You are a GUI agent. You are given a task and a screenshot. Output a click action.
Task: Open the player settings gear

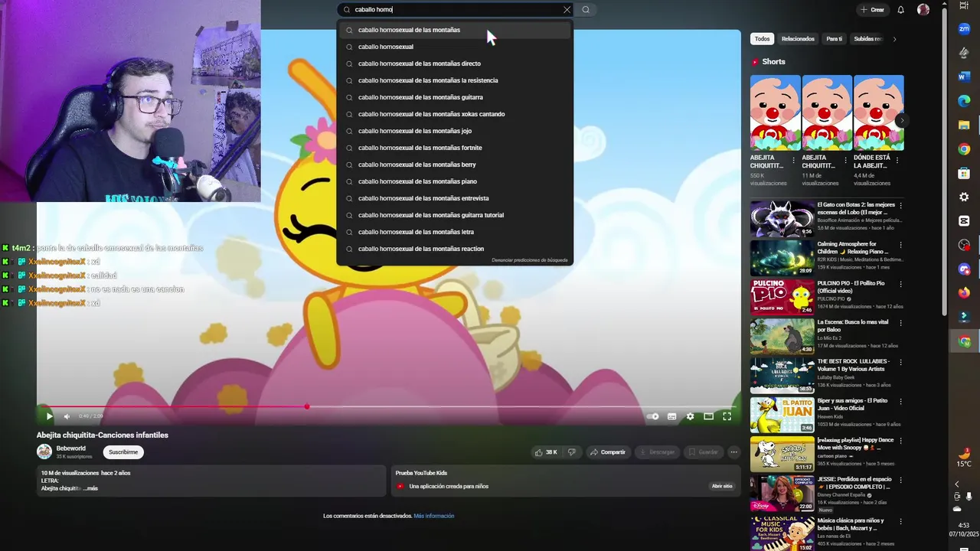pos(690,416)
